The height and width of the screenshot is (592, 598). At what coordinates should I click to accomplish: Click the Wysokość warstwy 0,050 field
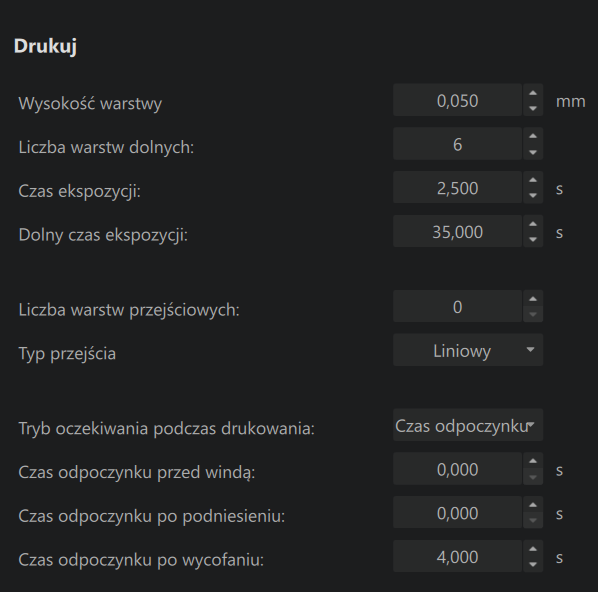pos(457,100)
